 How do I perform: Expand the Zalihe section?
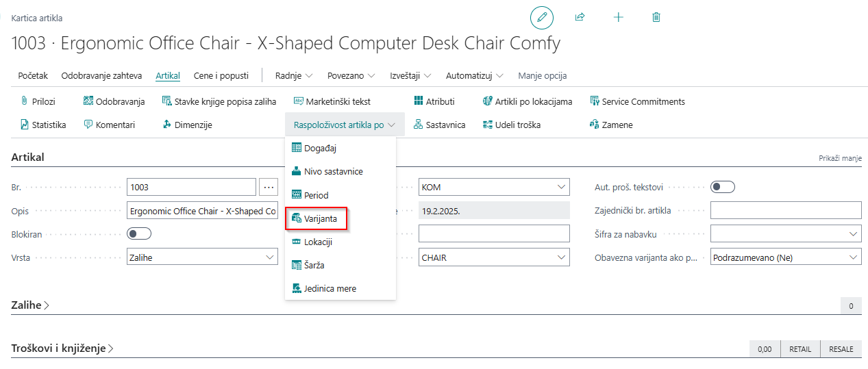pos(30,305)
